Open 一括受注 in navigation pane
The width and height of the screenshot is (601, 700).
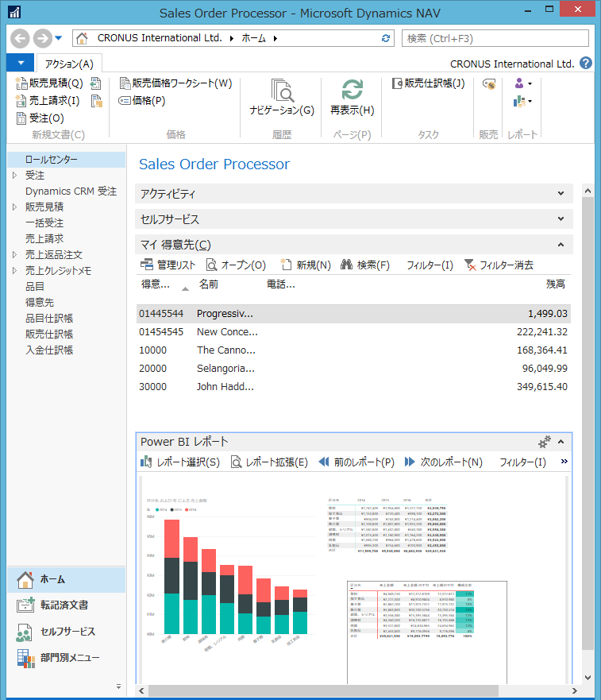[x=44, y=222]
